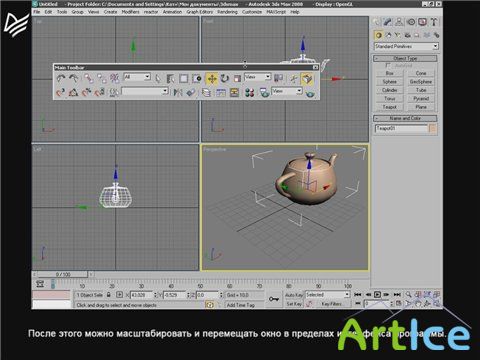Select the Cameras category icon
The width and height of the screenshot is (480, 360).
[407, 35]
